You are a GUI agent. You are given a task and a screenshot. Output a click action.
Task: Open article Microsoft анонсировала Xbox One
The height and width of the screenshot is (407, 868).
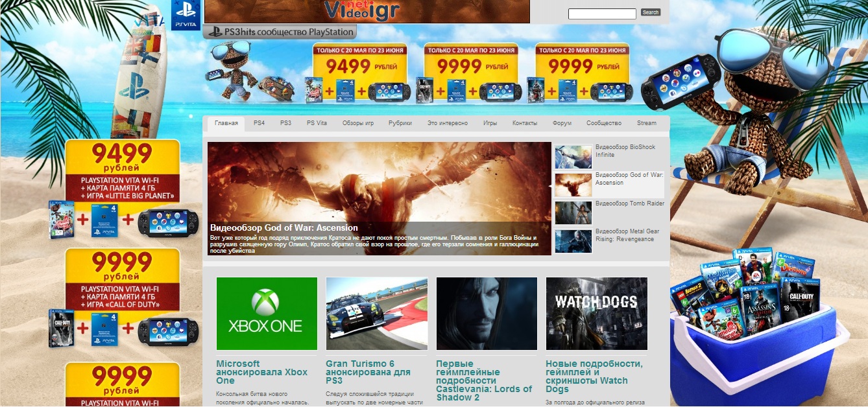(262, 372)
